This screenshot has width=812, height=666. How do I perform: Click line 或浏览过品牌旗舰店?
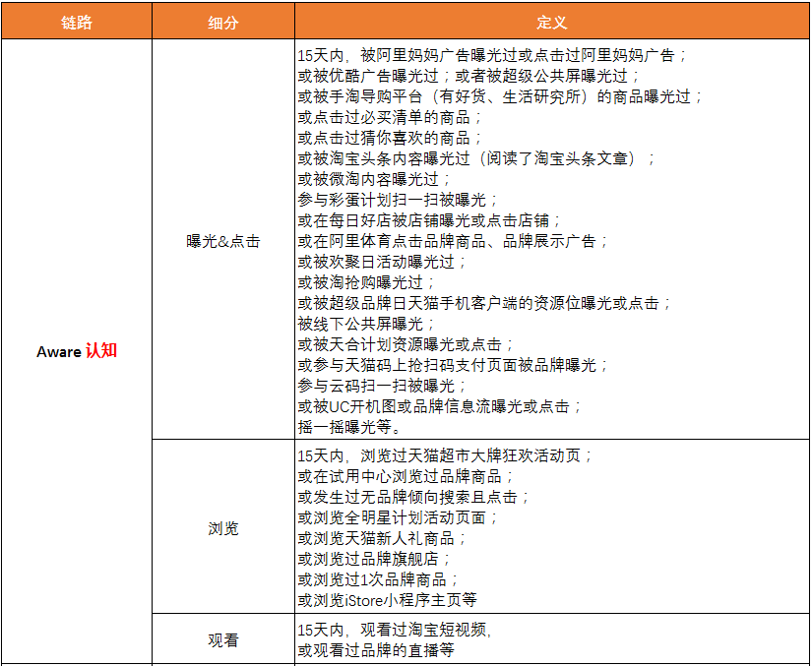point(374,560)
